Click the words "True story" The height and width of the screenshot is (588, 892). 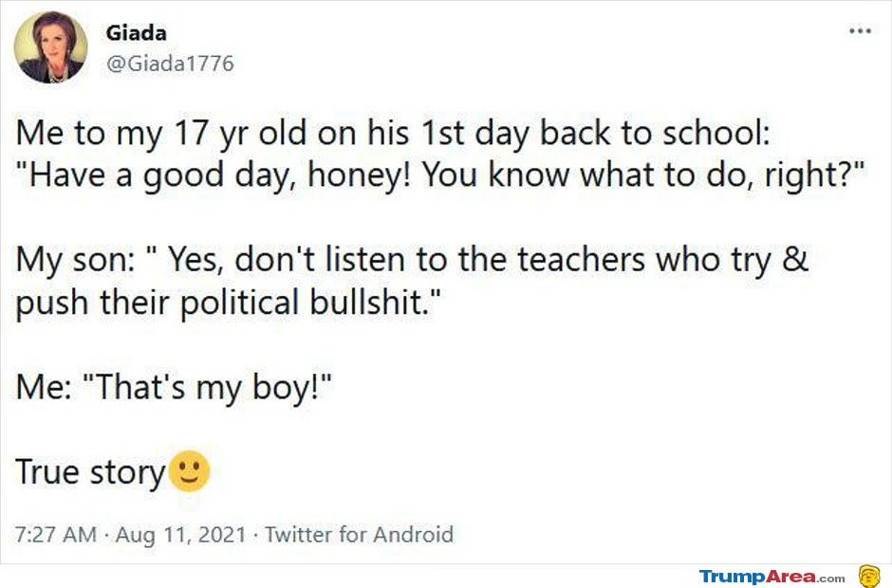(x=90, y=473)
